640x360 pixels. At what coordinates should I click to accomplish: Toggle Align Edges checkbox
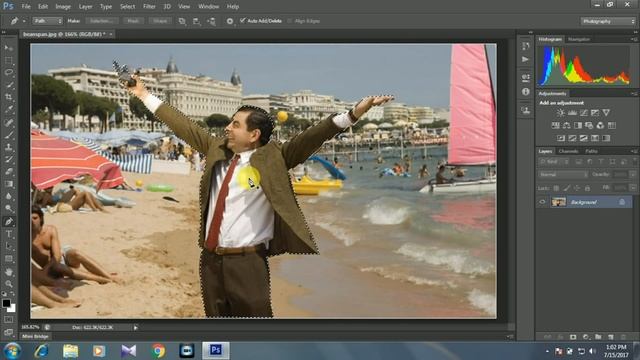[289, 21]
